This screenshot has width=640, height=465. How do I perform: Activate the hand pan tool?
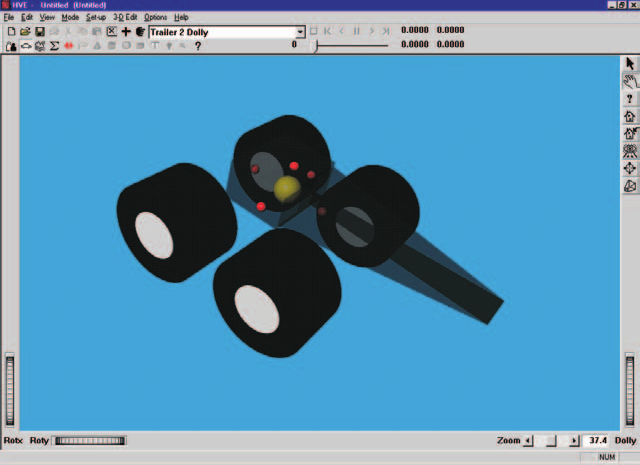(x=630, y=81)
